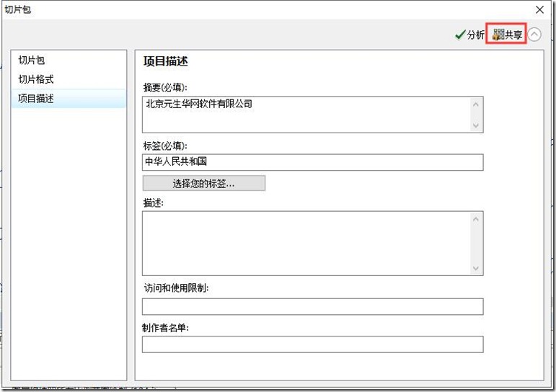Click the 描述 box vertical scrollbar track
Viewport: 556px width, 392px height.
click(475, 244)
